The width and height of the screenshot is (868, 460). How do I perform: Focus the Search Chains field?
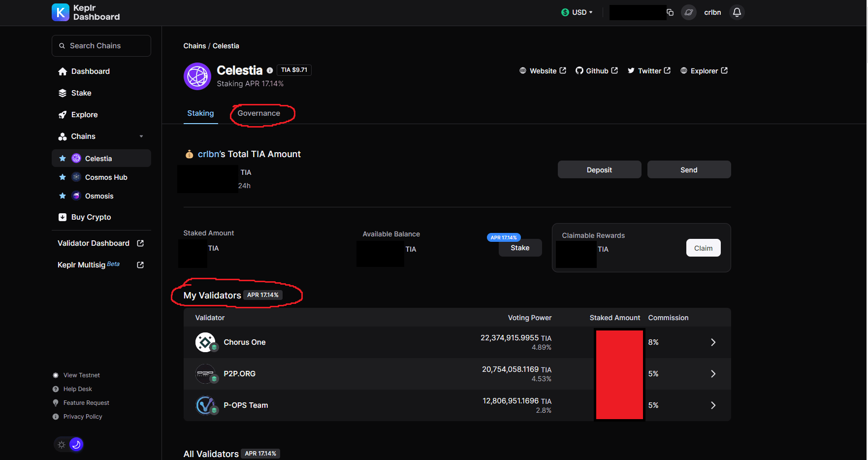tap(101, 46)
